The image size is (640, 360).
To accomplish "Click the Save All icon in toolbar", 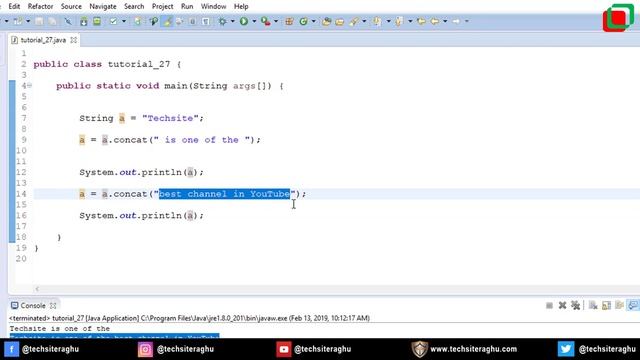I will click(x=52, y=21).
